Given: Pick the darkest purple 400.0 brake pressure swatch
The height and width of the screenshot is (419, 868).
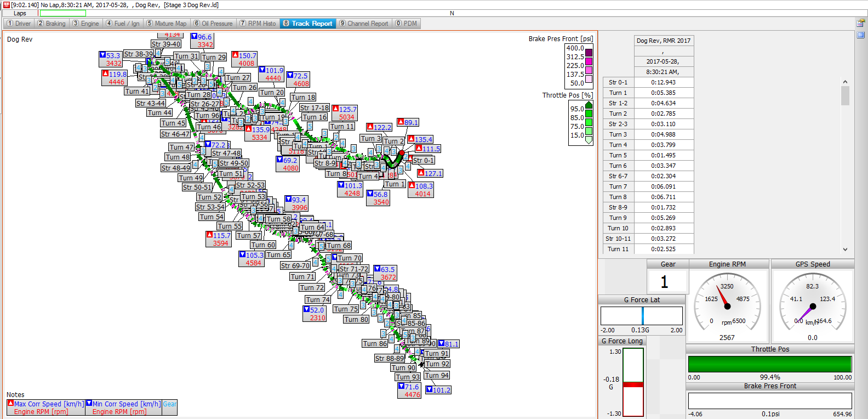Looking at the screenshot, I should click(x=589, y=53).
